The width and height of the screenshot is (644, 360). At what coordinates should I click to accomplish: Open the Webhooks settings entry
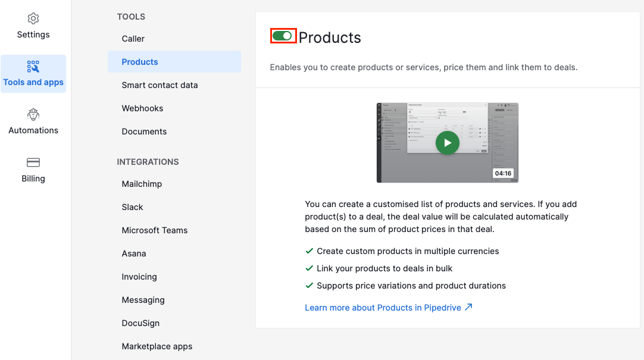[x=142, y=108]
